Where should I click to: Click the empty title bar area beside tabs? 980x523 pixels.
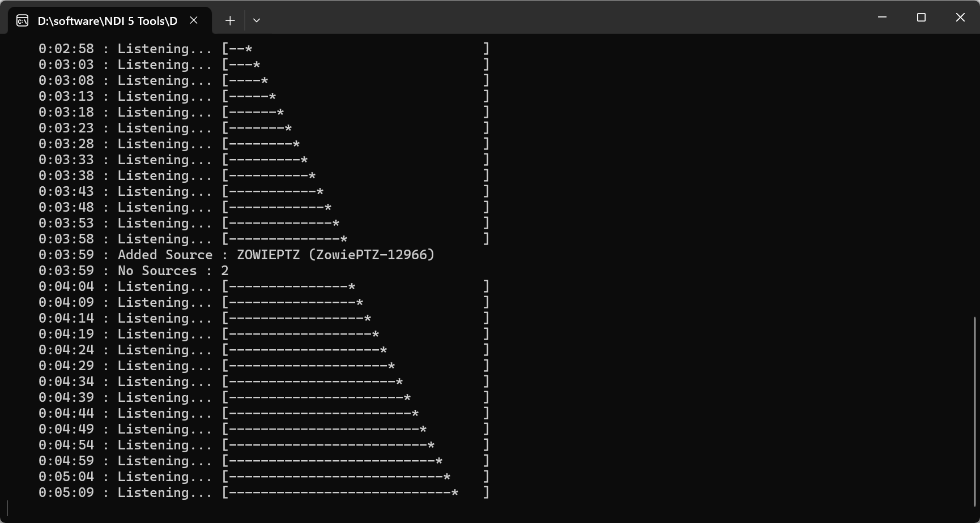point(566,18)
